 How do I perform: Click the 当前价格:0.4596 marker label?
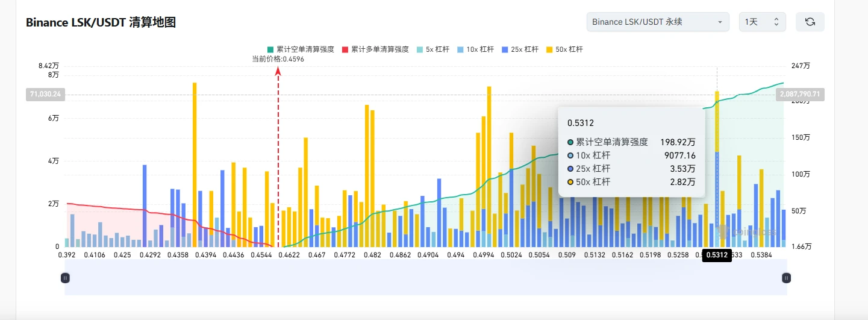[x=278, y=59]
